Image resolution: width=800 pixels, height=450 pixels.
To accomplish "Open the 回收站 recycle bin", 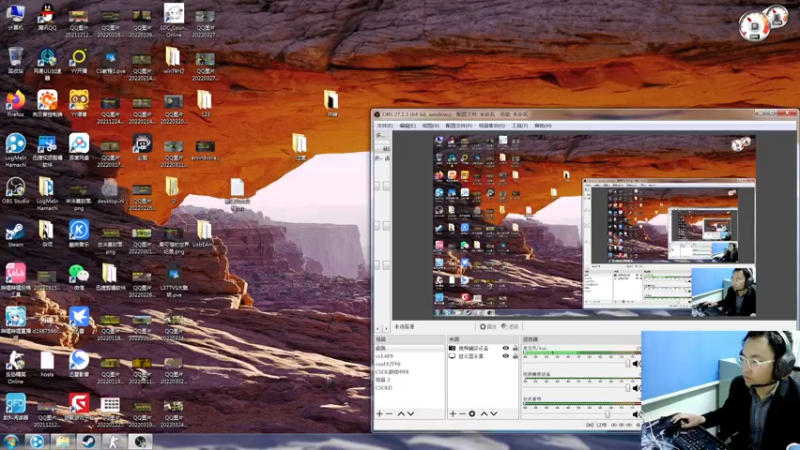I will pos(15,60).
